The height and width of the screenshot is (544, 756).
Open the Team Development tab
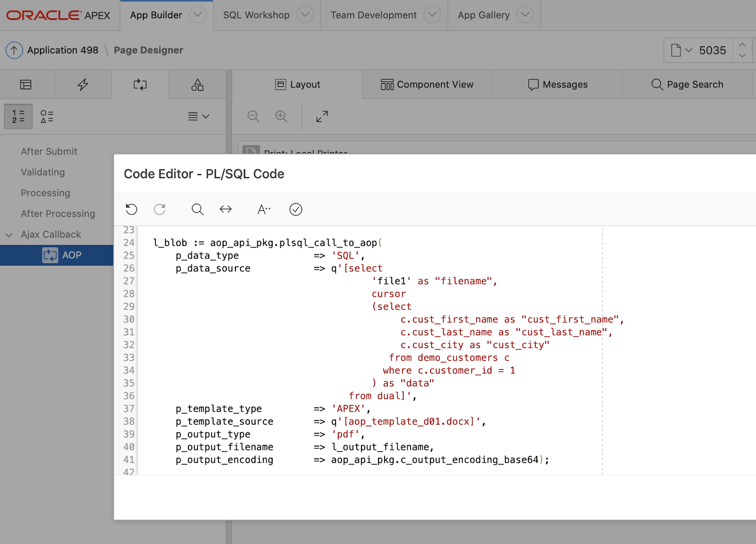[x=374, y=15]
